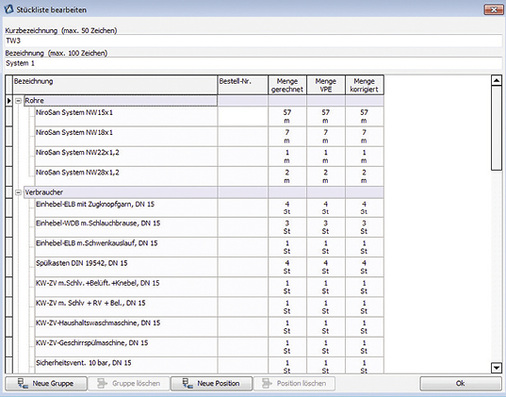Viewport: 506px width, 397px height.
Task: Click the scrollbar down arrow
Action: coord(496,368)
